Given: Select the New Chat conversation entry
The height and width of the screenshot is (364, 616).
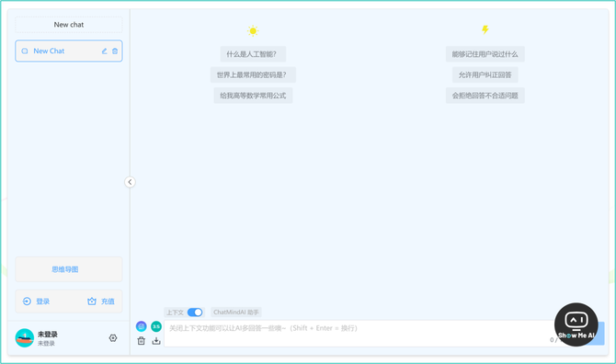Looking at the screenshot, I should coord(69,51).
